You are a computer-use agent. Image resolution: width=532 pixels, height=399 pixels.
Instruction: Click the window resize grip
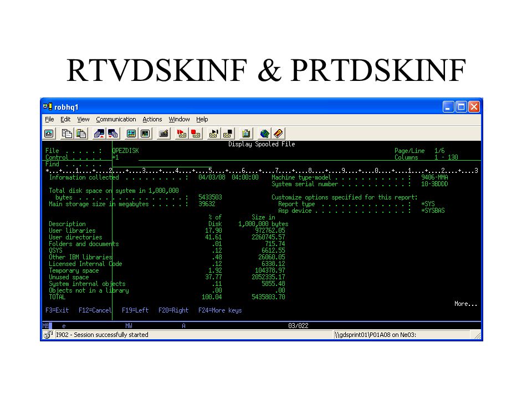(477, 335)
